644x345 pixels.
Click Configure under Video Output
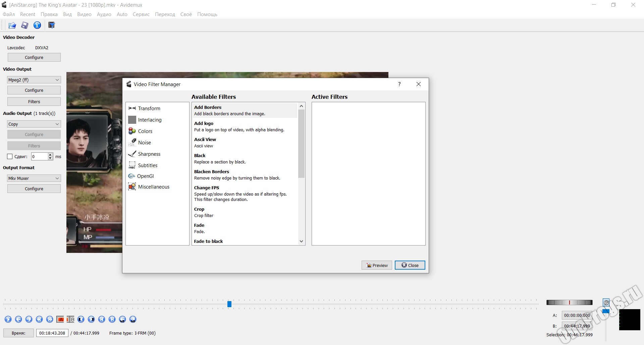pyautogui.click(x=34, y=90)
